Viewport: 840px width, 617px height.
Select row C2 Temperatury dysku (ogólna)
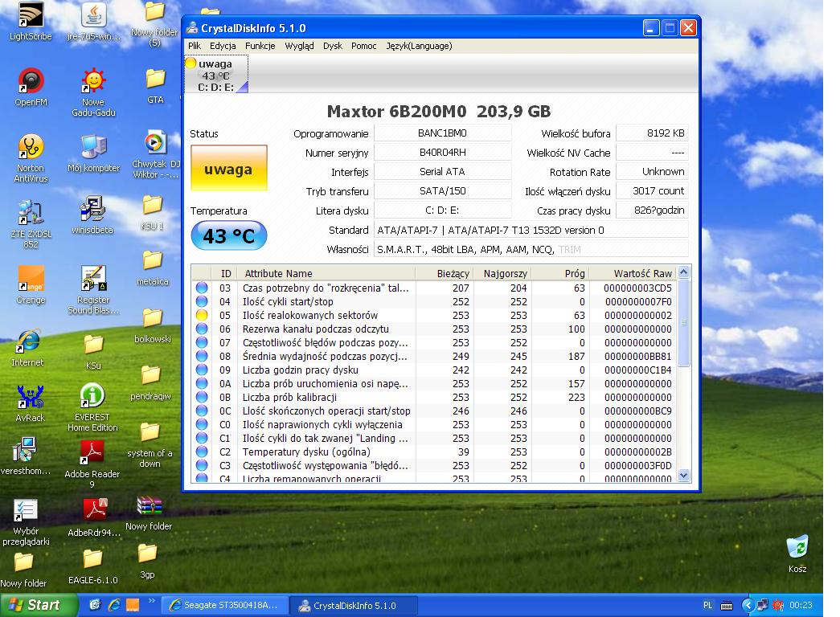[434, 452]
